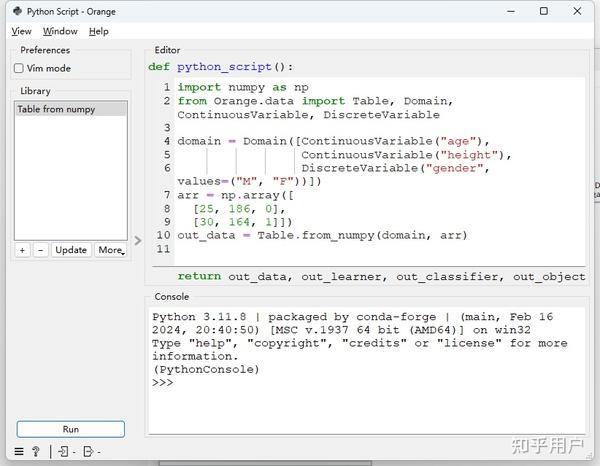Open the View menu

(x=21, y=31)
